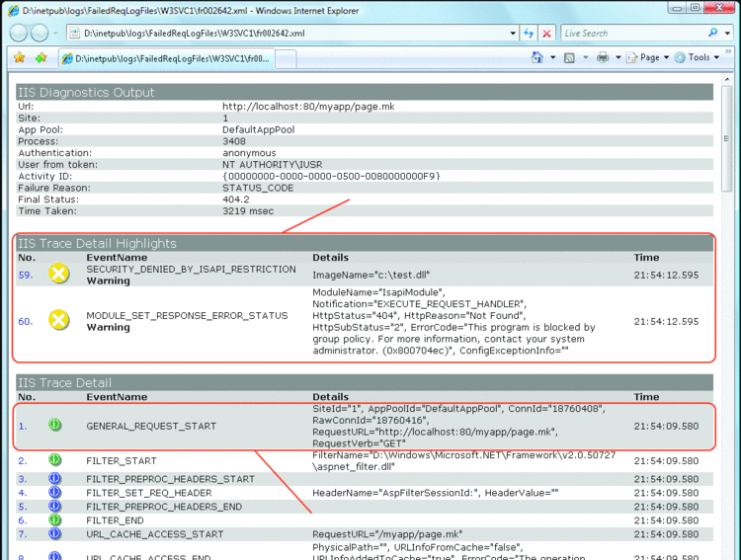741x560 pixels.
Task: Select the fr00... log file tab
Action: (x=166, y=58)
